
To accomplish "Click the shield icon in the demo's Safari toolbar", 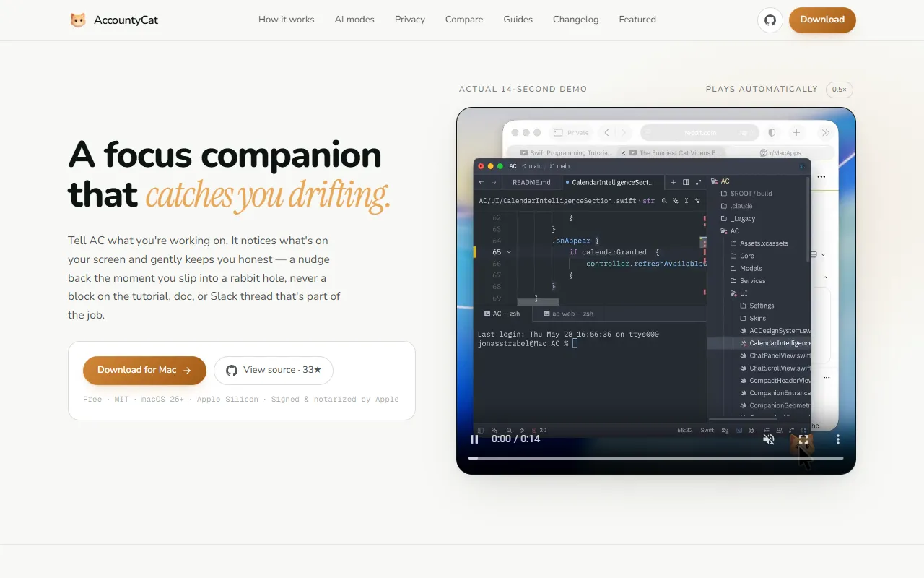I will (772, 133).
